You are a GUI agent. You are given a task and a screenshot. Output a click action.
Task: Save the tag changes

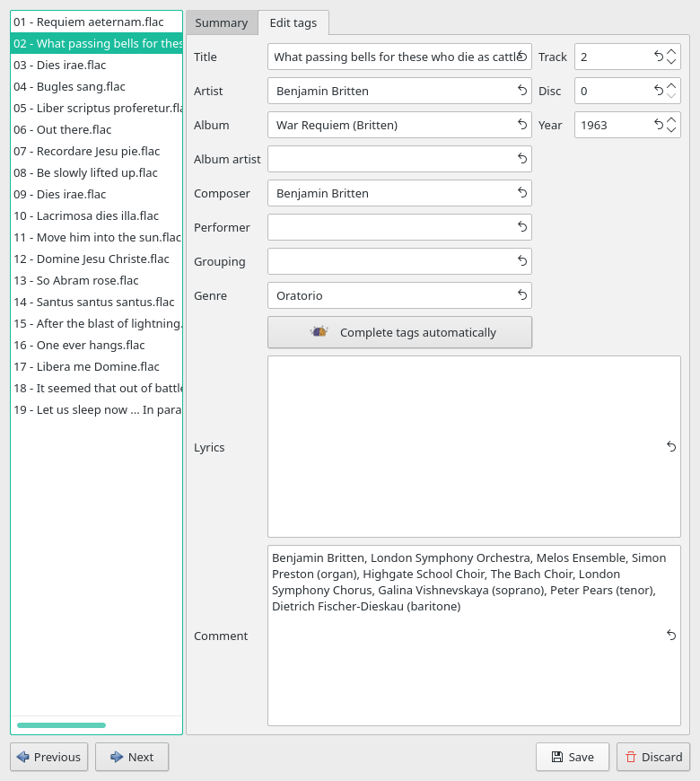(x=573, y=757)
